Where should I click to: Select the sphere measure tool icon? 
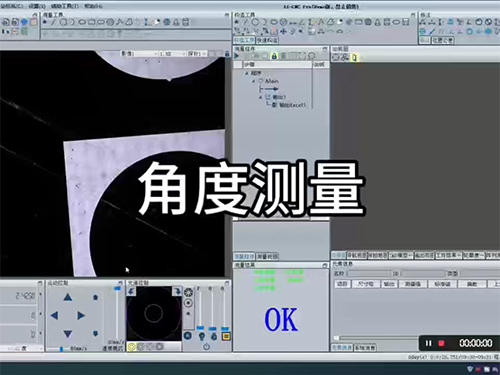click(167, 22)
